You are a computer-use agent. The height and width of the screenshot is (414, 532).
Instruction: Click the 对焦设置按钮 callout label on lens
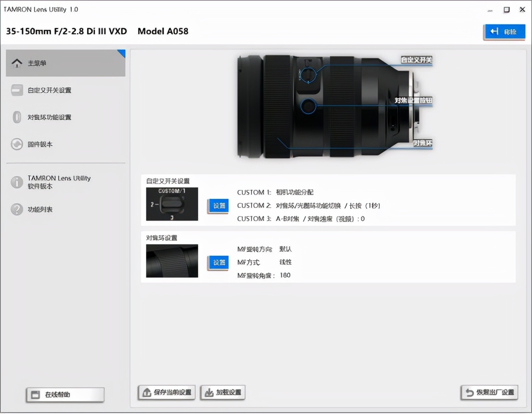point(413,101)
